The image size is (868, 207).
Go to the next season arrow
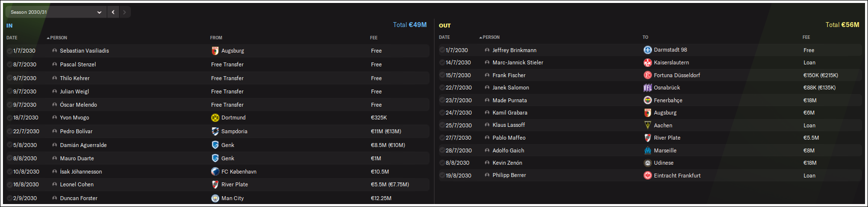(124, 12)
